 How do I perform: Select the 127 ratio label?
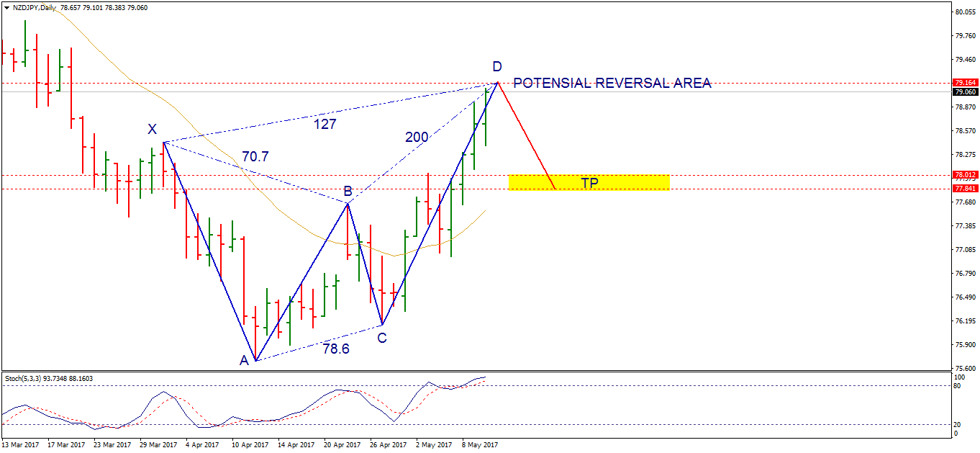coord(325,124)
